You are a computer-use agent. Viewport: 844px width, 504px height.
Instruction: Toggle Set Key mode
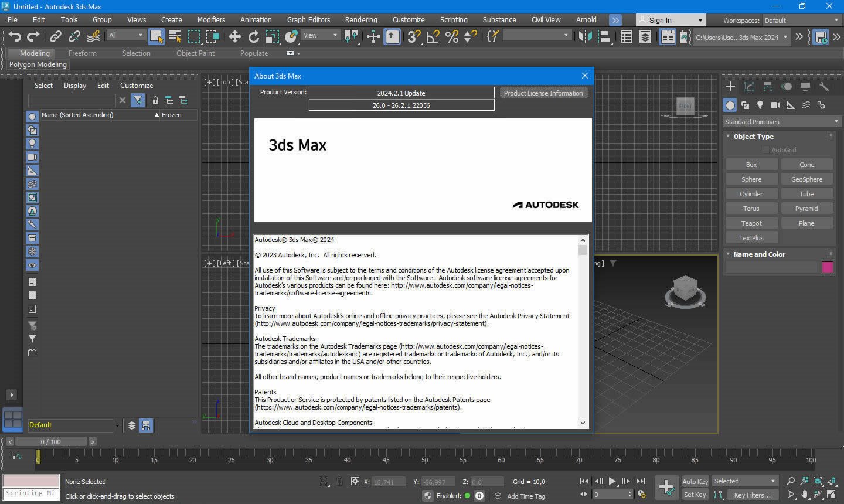(x=695, y=495)
